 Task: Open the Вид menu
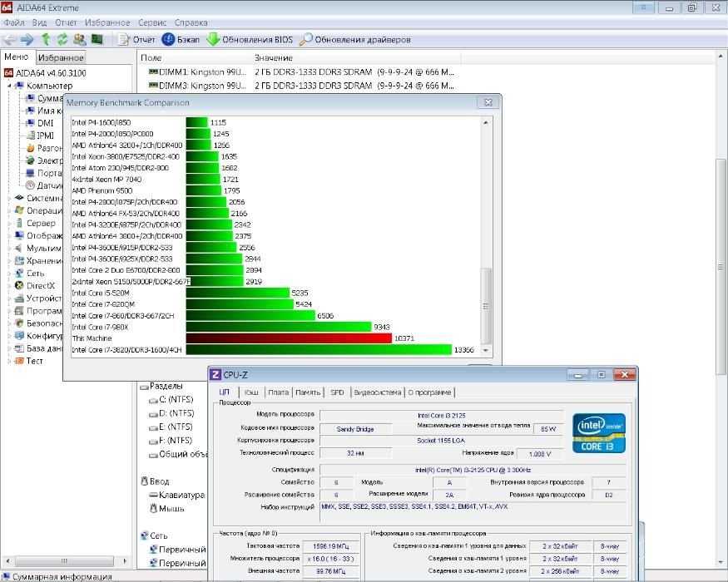39,22
